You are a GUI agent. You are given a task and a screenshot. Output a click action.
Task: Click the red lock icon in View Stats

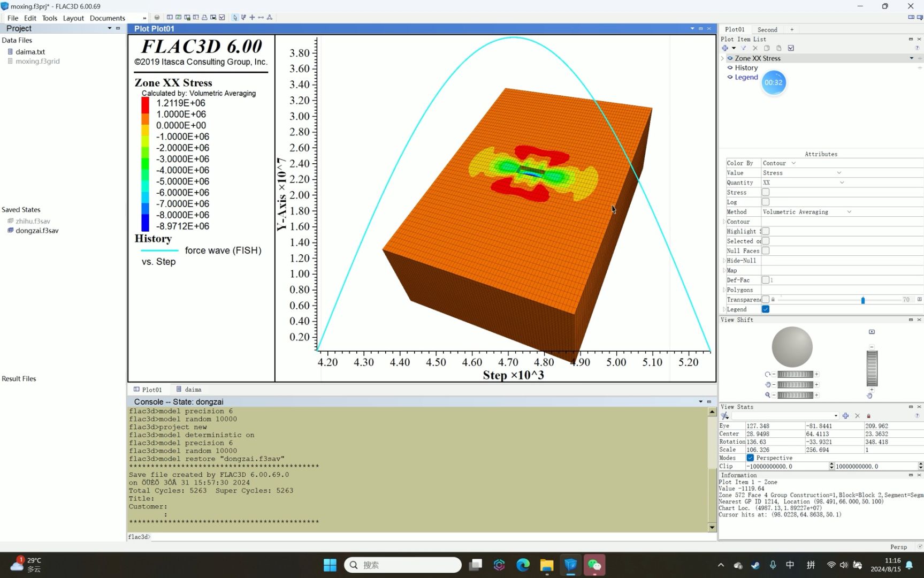[868, 416]
